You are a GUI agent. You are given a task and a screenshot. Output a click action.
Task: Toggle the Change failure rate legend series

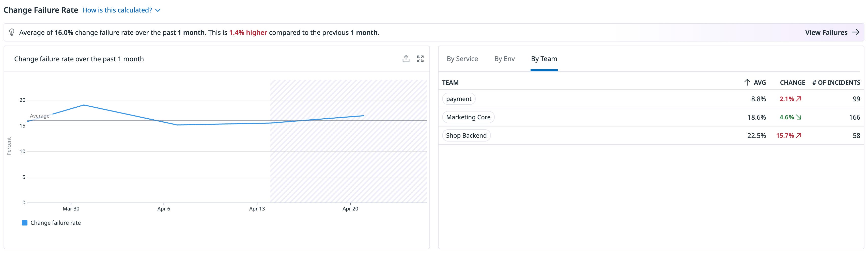tap(56, 223)
